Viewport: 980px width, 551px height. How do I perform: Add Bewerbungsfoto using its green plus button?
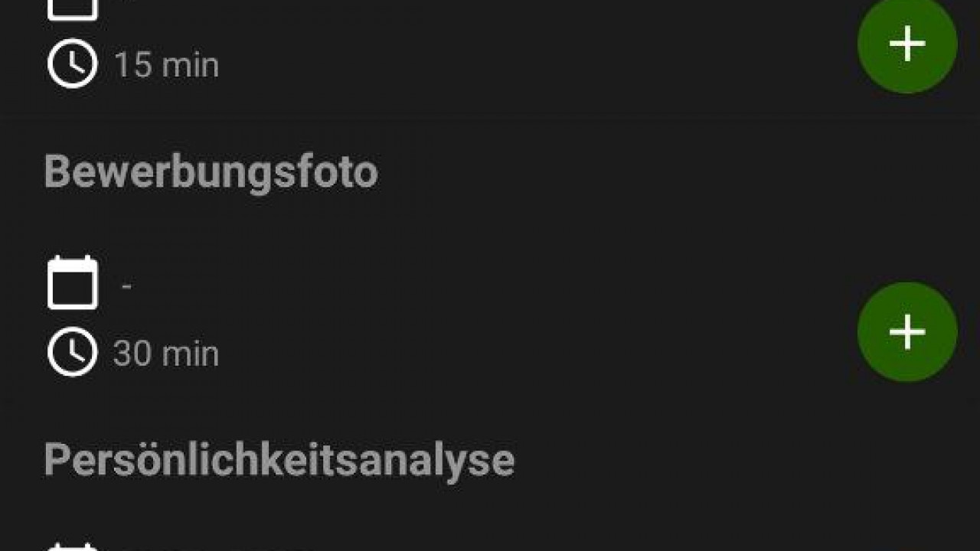tap(907, 332)
